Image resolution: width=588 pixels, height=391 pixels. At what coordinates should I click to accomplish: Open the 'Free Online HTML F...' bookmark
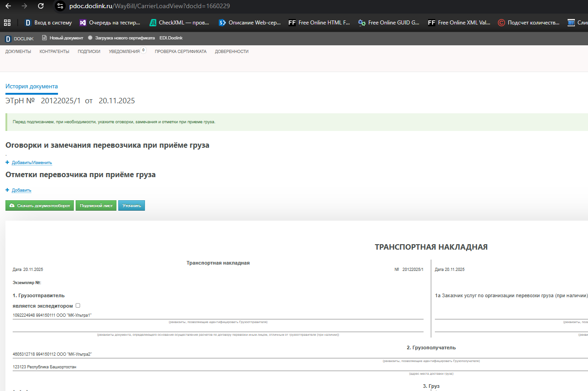319,22
